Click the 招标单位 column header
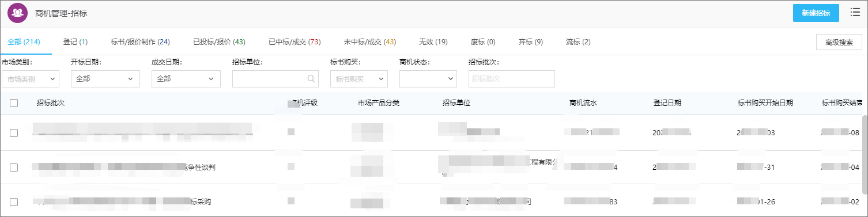Viewport: 868px width, 217px height. pos(456,103)
